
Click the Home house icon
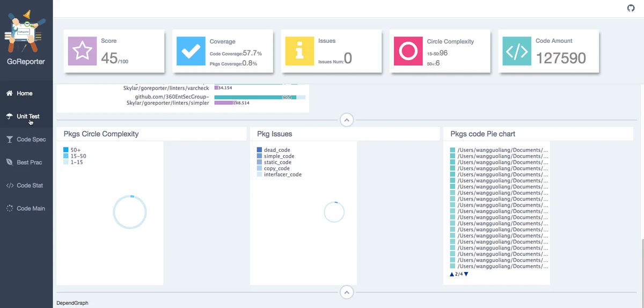coord(10,93)
